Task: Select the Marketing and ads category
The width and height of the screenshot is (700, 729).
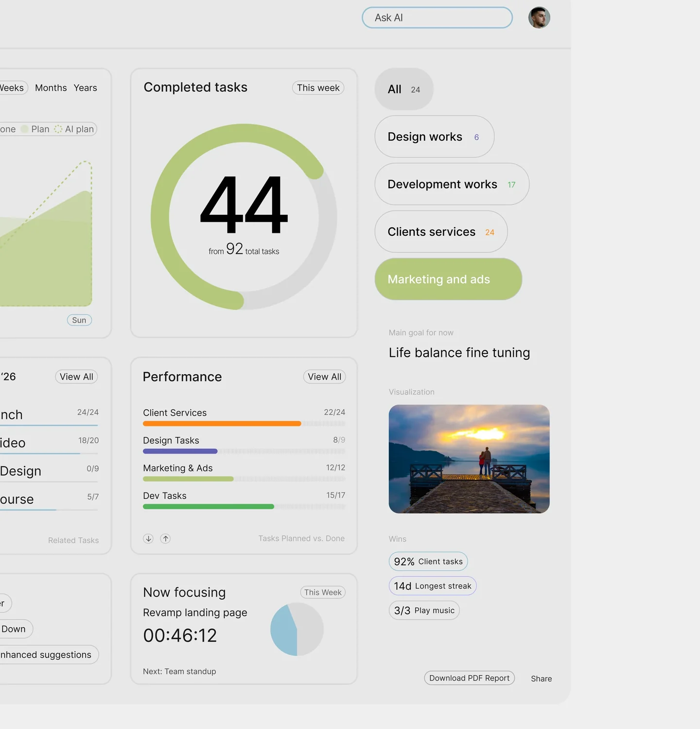Action: click(448, 279)
